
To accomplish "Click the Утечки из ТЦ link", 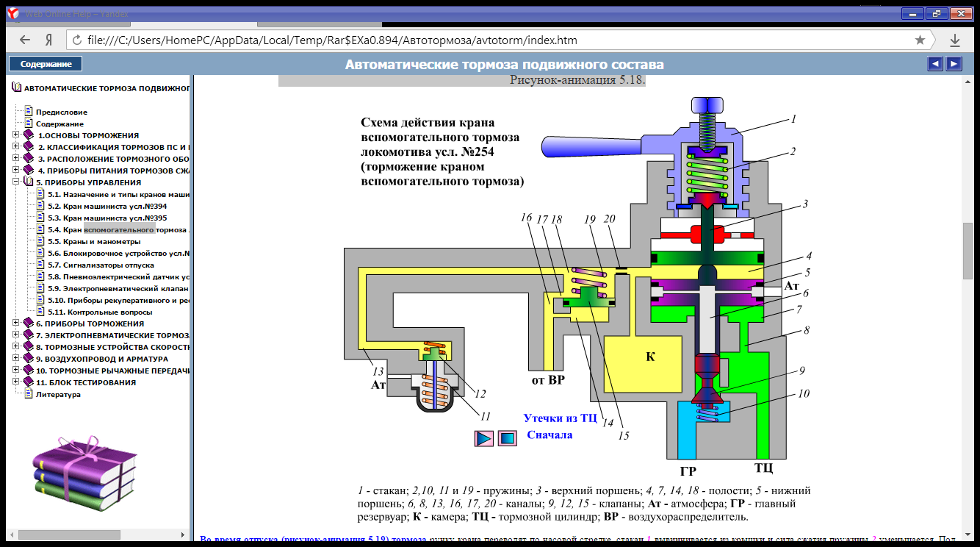I will [x=560, y=418].
